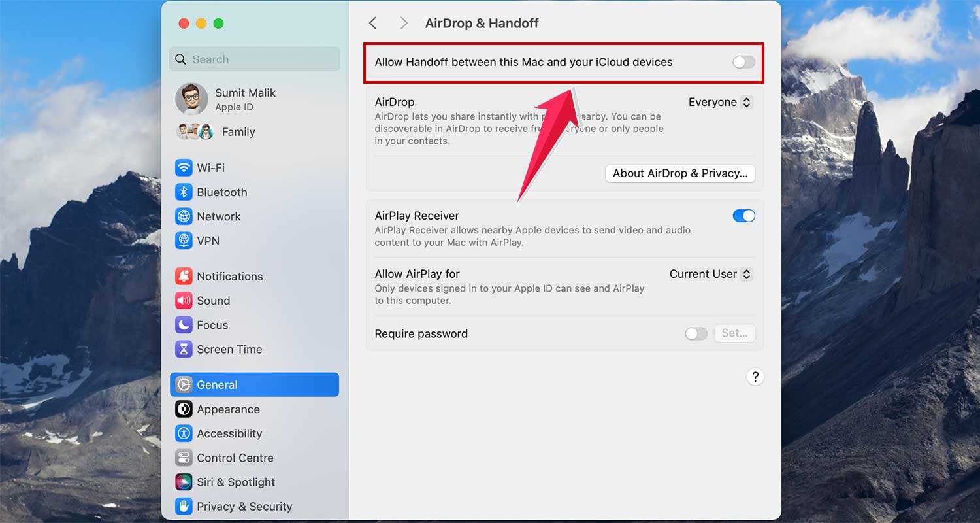Turn on Require password
The width and height of the screenshot is (980, 523).
pyautogui.click(x=696, y=333)
